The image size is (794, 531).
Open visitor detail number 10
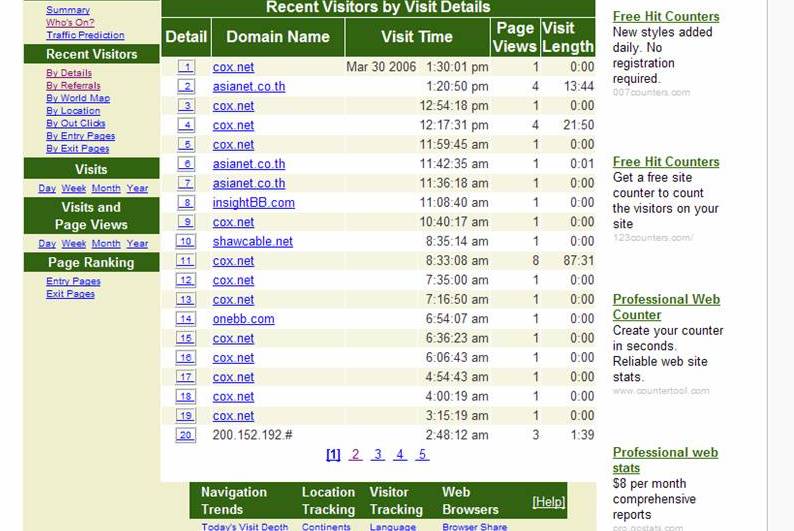pyautogui.click(x=185, y=241)
